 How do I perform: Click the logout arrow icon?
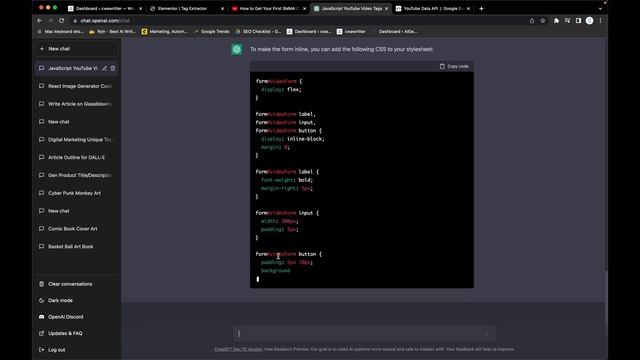point(42,350)
